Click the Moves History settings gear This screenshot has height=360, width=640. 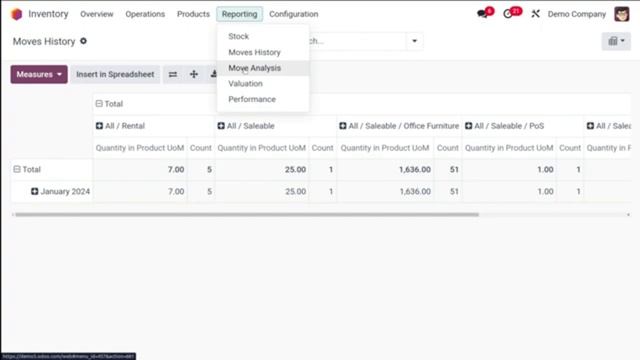83,41
